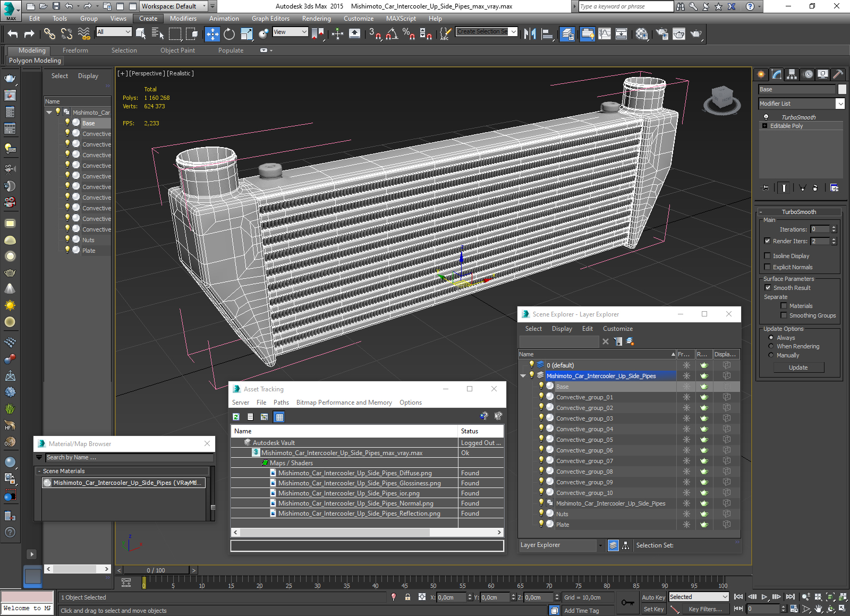Enable the Explicit Normals checkbox

click(x=767, y=267)
